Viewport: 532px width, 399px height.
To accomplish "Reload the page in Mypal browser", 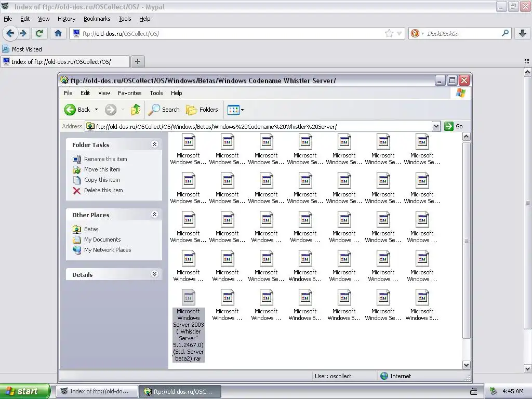I will (39, 33).
